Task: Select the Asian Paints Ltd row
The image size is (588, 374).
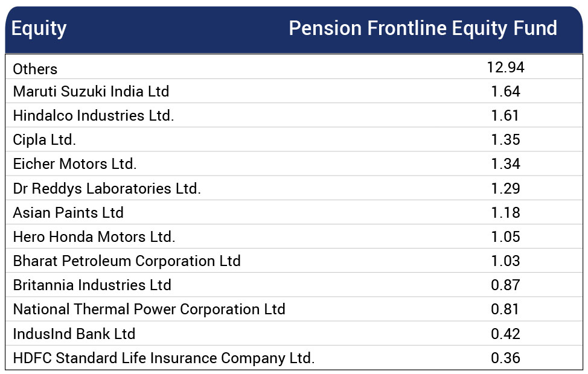Action: point(294,212)
